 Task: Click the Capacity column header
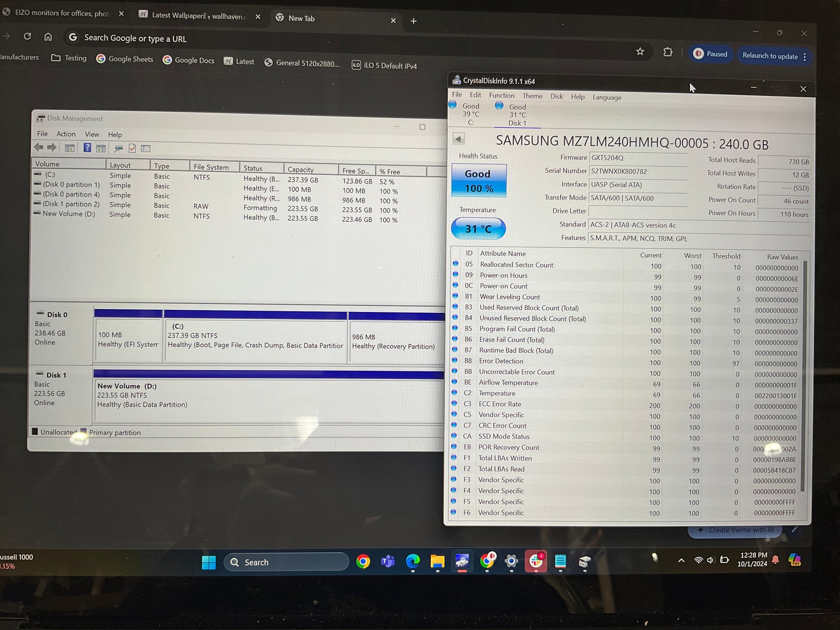pos(300,170)
